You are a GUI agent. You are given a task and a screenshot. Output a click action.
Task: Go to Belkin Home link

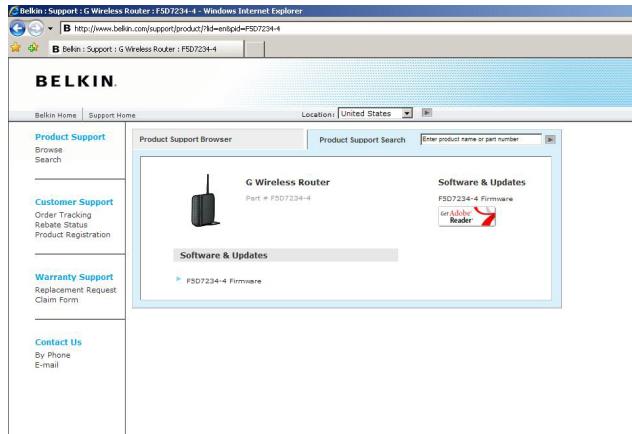click(55, 115)
